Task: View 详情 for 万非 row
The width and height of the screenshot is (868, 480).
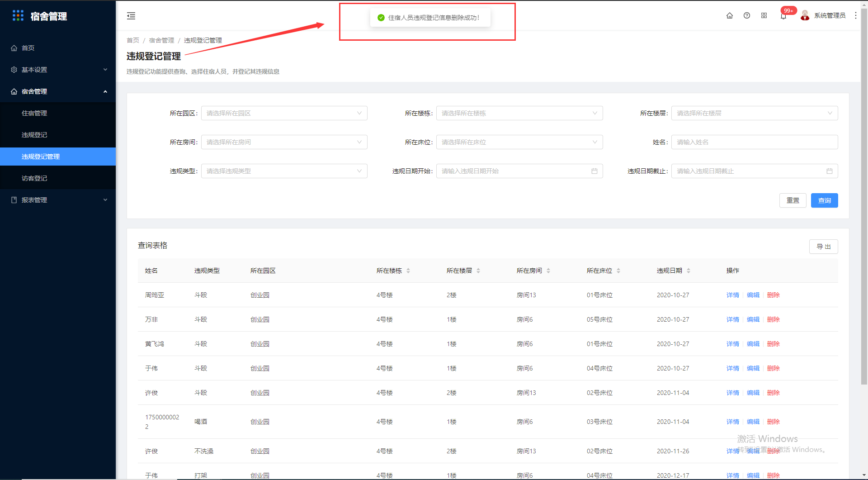Action: tap(733, 319)
